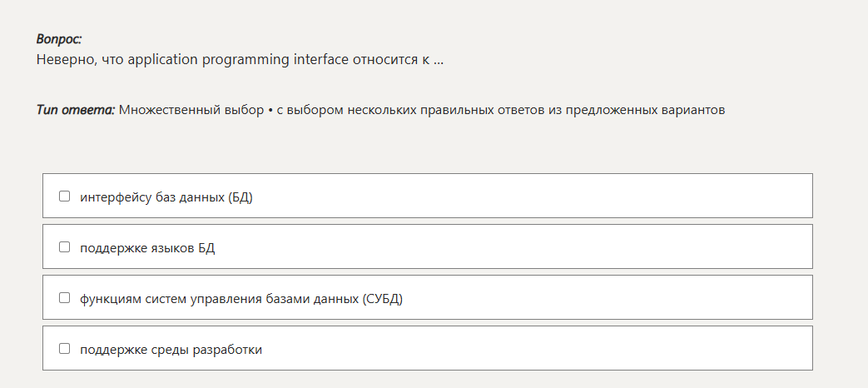This screenshot has height=388, width=868.
Task: Select the "поддержке среды разработки" checkbox
Action: pyautogui.click(x=64, y=349)
